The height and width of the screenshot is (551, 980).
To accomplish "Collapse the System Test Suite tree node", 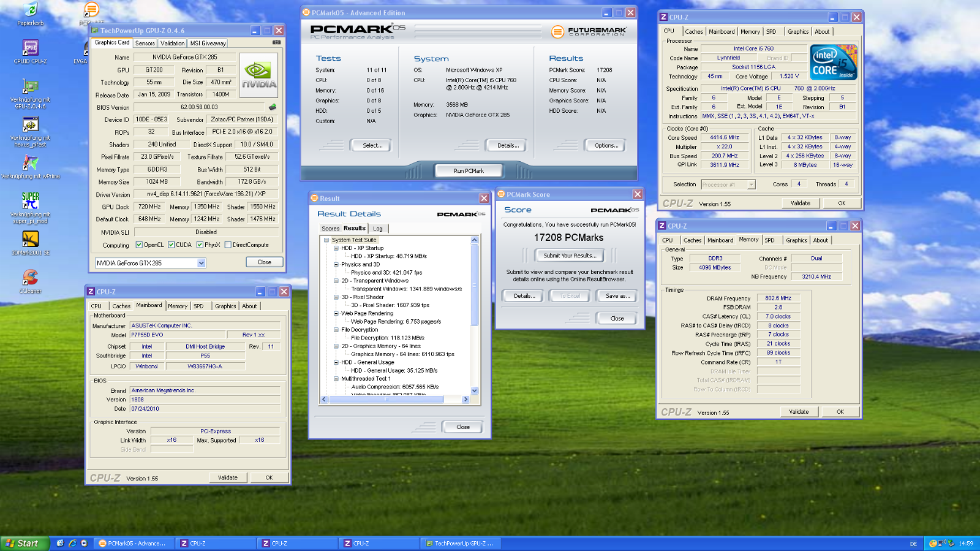I will tap(326, 240).
